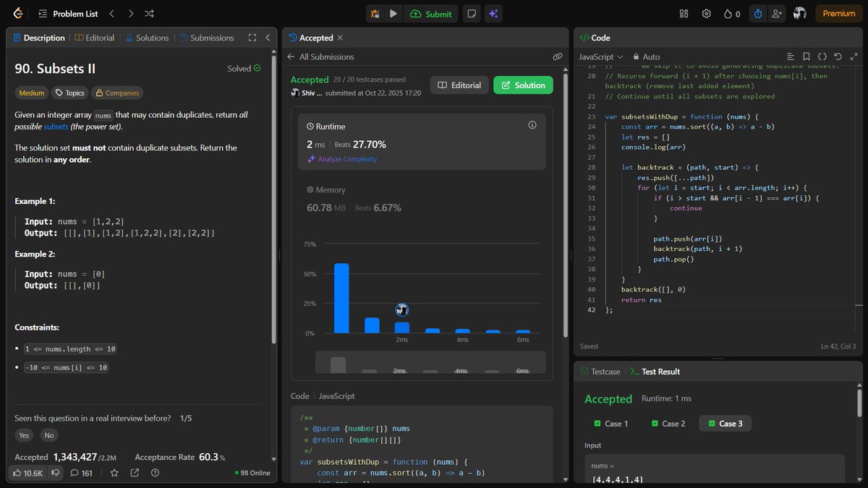Image resolution: width=868 pixels, height=488 pixels.
Task: Dislike the problem with thumbs down
Action: (56, 473)
